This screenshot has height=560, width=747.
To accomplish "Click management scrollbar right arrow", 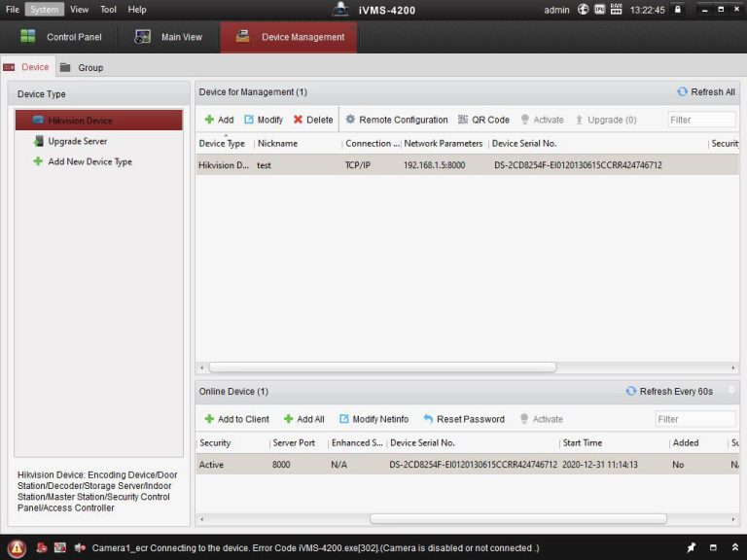I will (x=732, y=367).
